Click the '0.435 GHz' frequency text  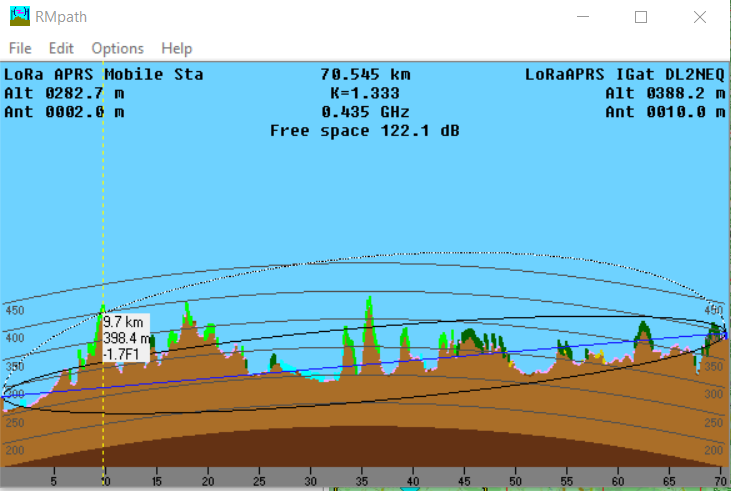(365, 112)
